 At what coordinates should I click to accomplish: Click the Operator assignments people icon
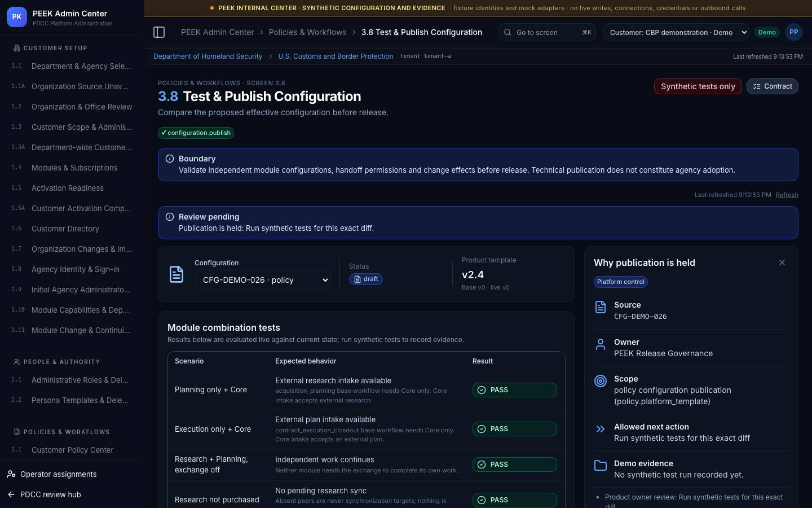[x=11, y=474]
